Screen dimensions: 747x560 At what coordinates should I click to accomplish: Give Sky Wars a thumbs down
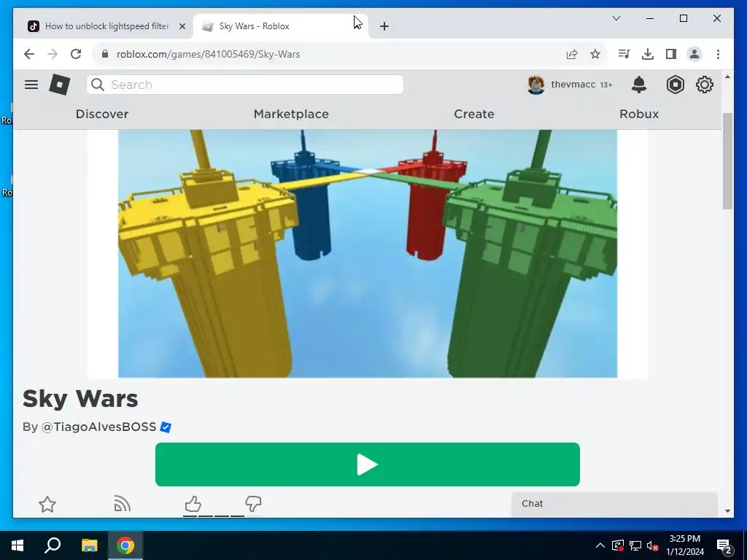[x=253, y=504]
